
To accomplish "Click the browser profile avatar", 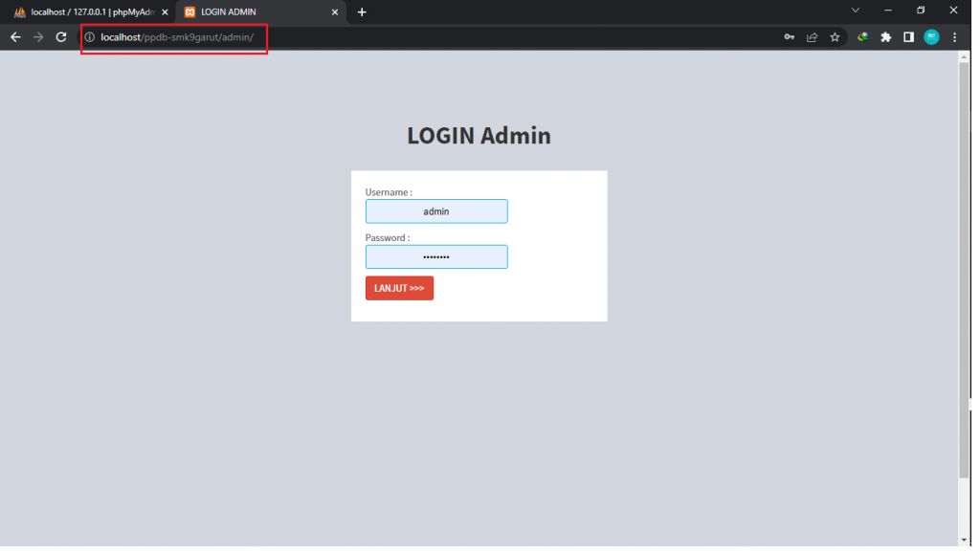I will coord(931,36).
